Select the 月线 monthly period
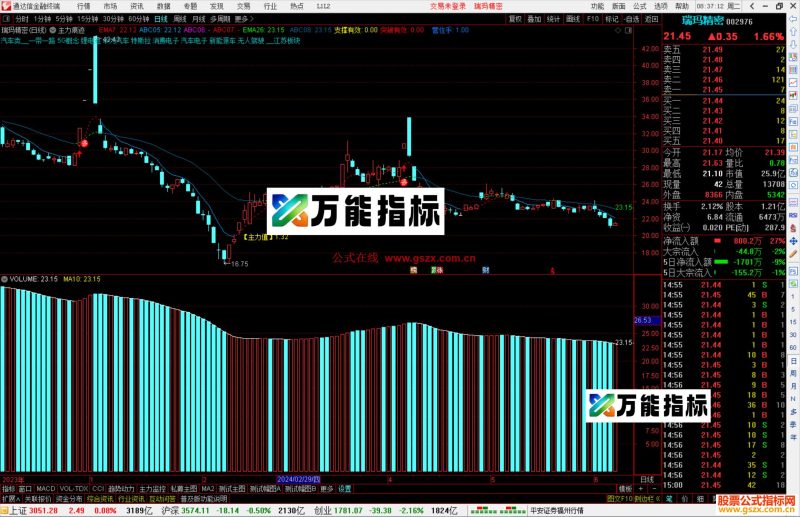The image size is (800, 517). point(199,19)
